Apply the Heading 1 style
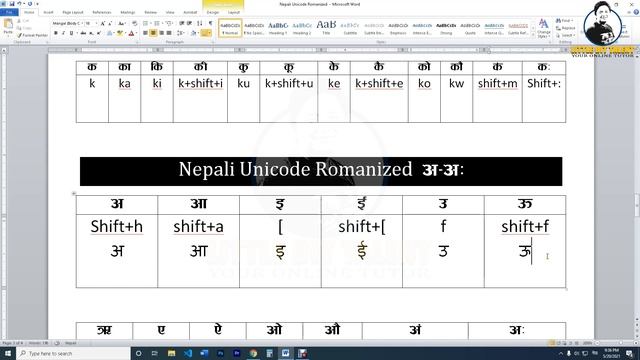The width and height of the screenshot is (640, 360). pos(278,28)
